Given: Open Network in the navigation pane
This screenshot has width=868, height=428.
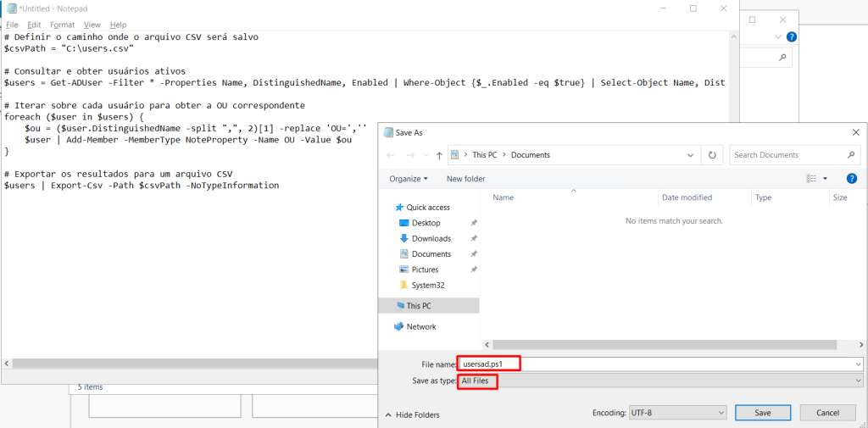Looking at the screenshot, I should tap(420, 326).
